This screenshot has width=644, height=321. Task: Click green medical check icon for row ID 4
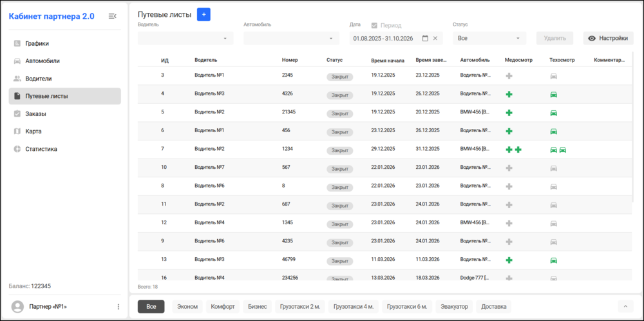pyautogui.click(x=509, y=95)
